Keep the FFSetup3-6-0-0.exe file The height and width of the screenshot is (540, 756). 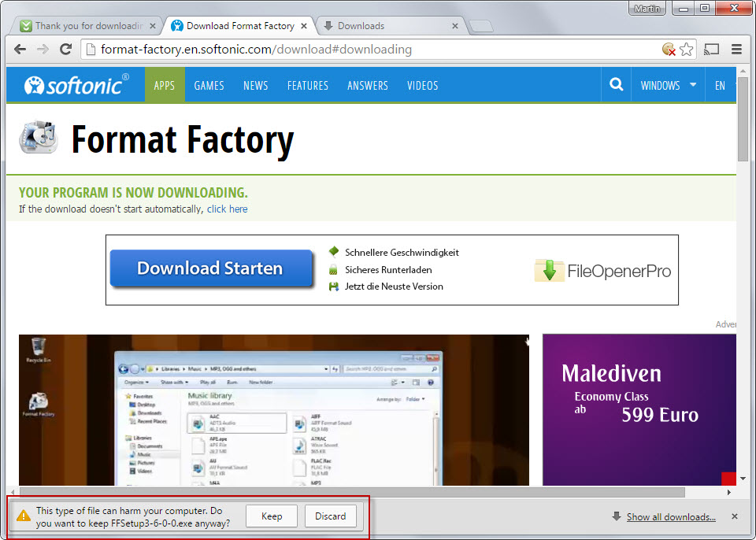pyautogui.click(x=272, y=516)
